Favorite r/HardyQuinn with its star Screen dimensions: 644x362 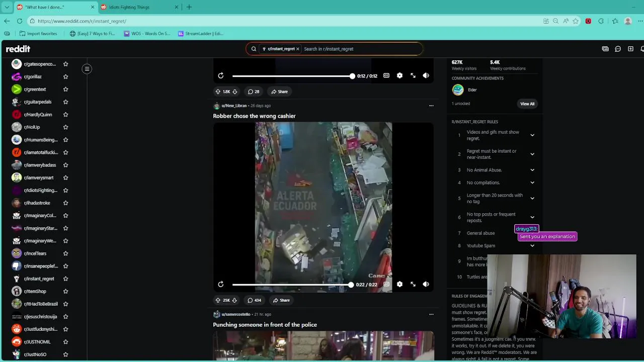[x=65, y=114]
